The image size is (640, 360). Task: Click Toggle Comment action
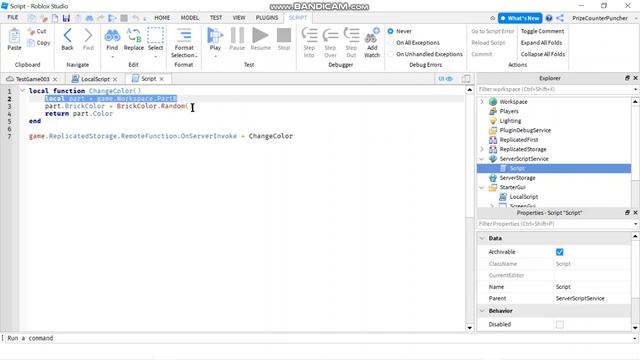[x=542, y=31]
